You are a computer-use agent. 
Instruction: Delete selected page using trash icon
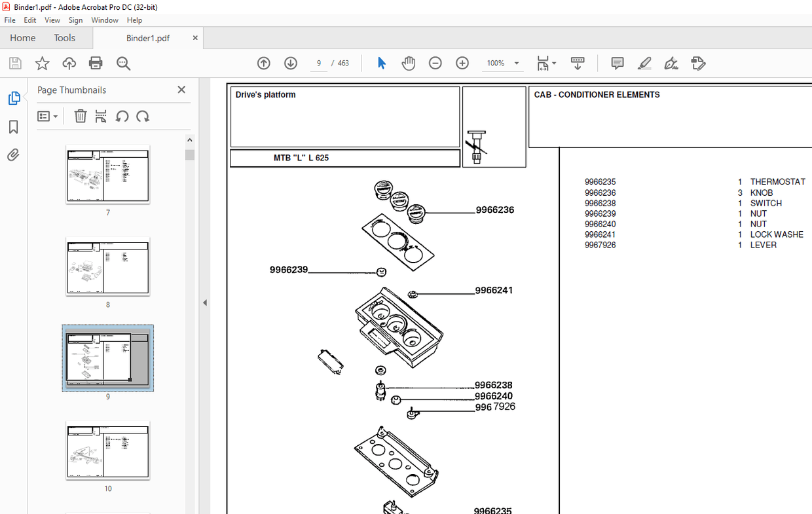coord(80,116)
